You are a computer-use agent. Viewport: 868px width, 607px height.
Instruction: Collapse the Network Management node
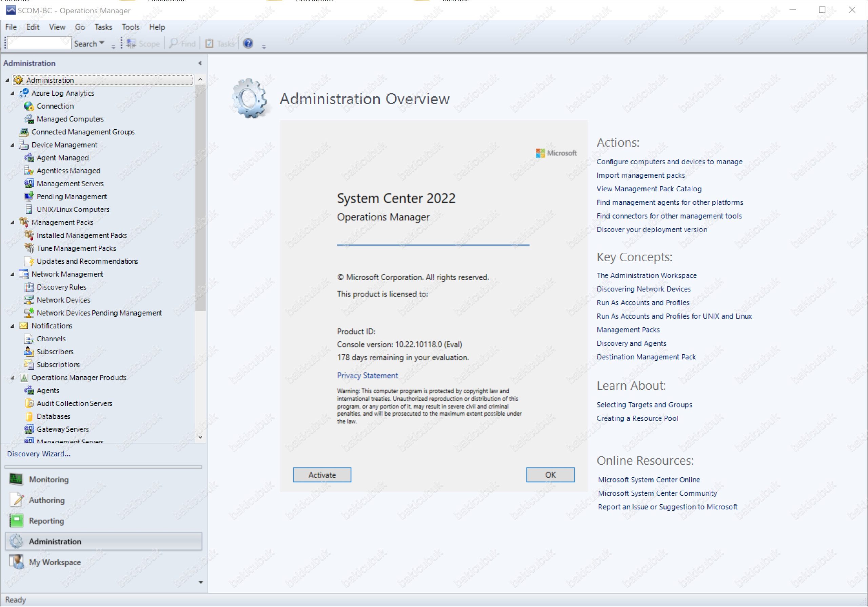pyautogui.click(x=13, y=274)
